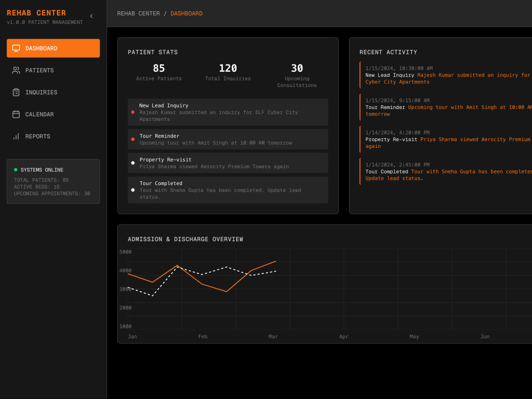532x399 pixels.
Task: Click 'Upcoming Appointments: 30' status line
Action: coord(52,194)
